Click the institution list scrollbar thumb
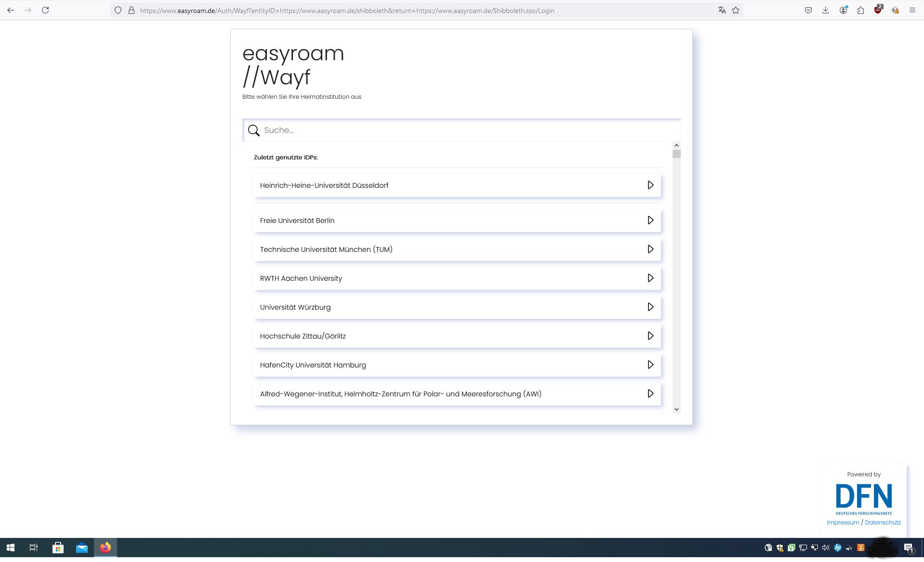Image resolution: width=924 pixels, height=562 pixels. tap(676, 154)
